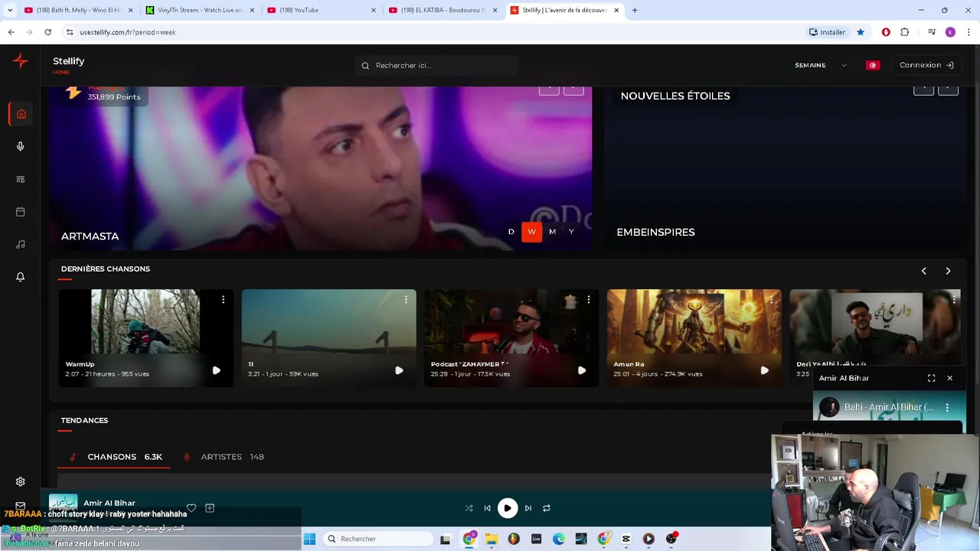Open the calendar icon in sidebar
Viewport: 980px width, 551px height.
point(21,212)
